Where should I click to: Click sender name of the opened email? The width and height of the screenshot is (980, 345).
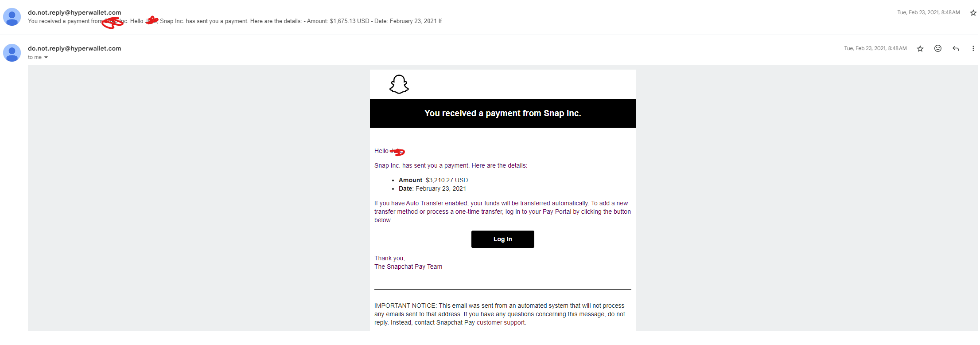[x=74, y=48]
